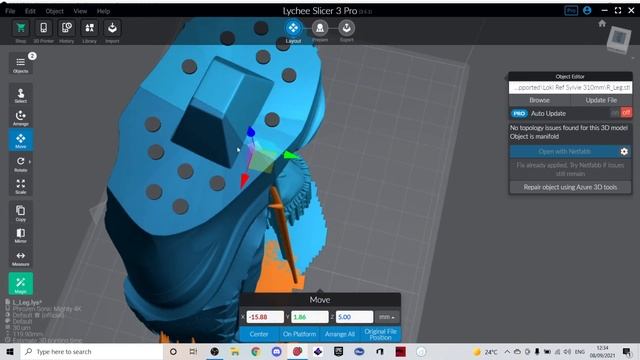Image resolution: width=640 pixels, height=360 pixels.
Task: Open Chrome from the taskbar
Action: coord(256,351)
